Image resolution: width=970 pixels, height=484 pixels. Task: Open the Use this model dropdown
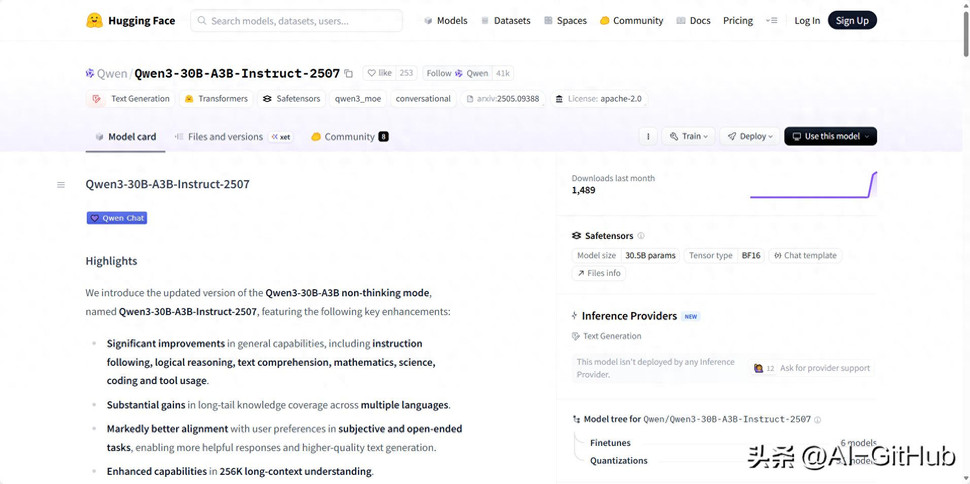[830, 136]
